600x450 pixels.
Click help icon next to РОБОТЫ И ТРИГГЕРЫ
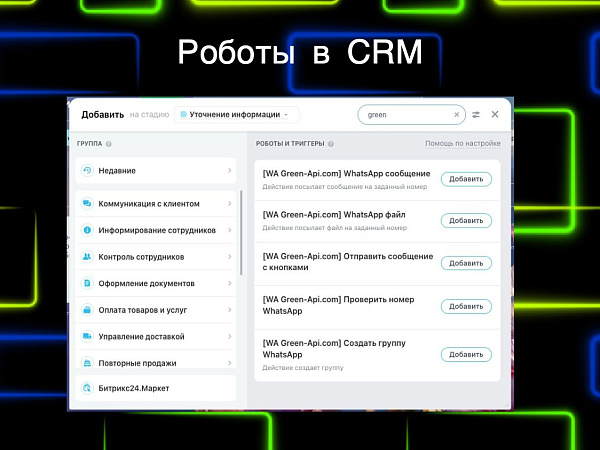coord(331,144)
